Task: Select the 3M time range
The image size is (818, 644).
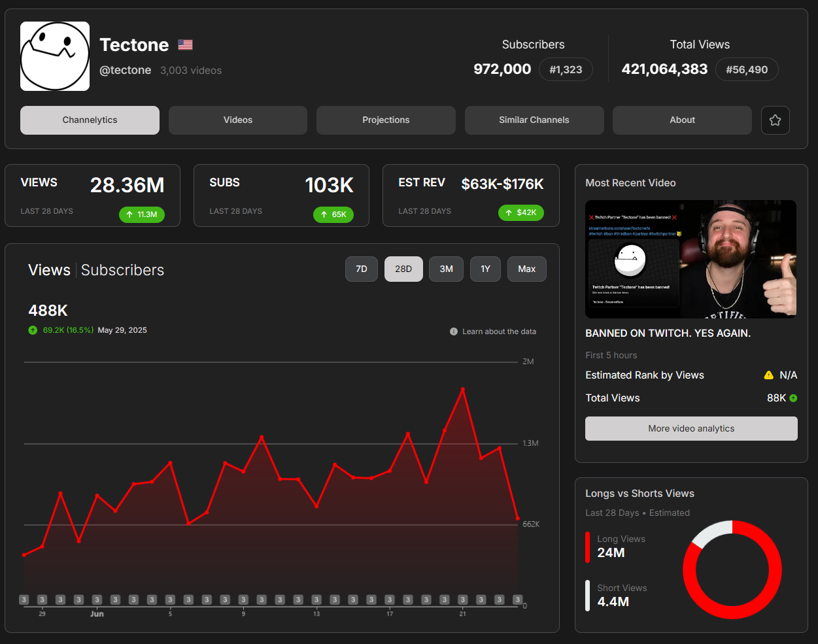Action: click(x=447, y=269)
